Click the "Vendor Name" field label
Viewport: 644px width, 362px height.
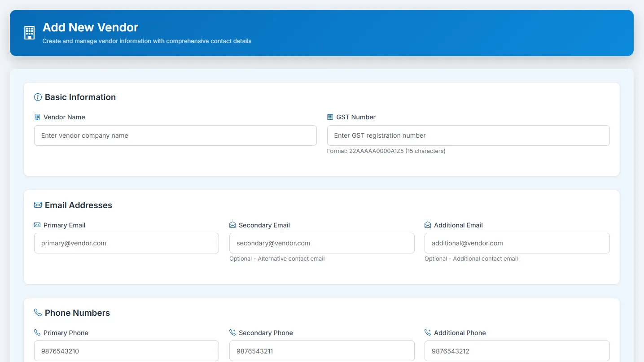(x=64, y=117)
